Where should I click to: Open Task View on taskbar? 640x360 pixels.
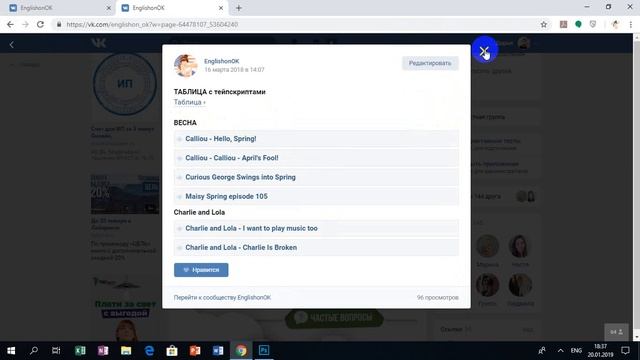pyautogui.click(x=56, y=351)
